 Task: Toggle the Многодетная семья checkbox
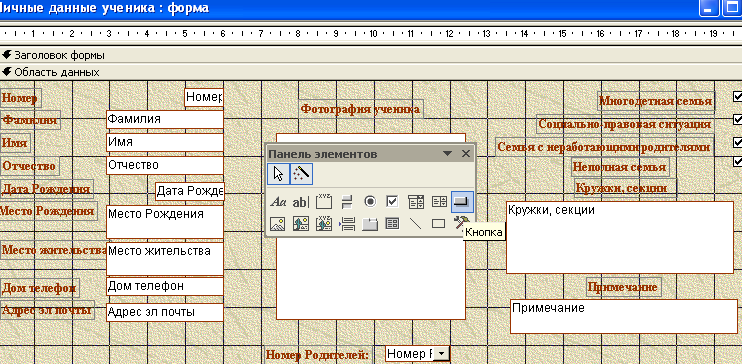click(x=737, y=97)
